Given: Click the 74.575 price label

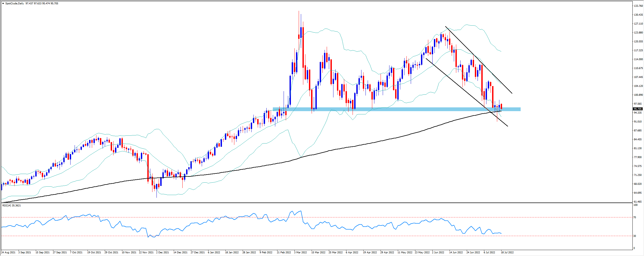Looking at the screenshot, I should (638, 166).
